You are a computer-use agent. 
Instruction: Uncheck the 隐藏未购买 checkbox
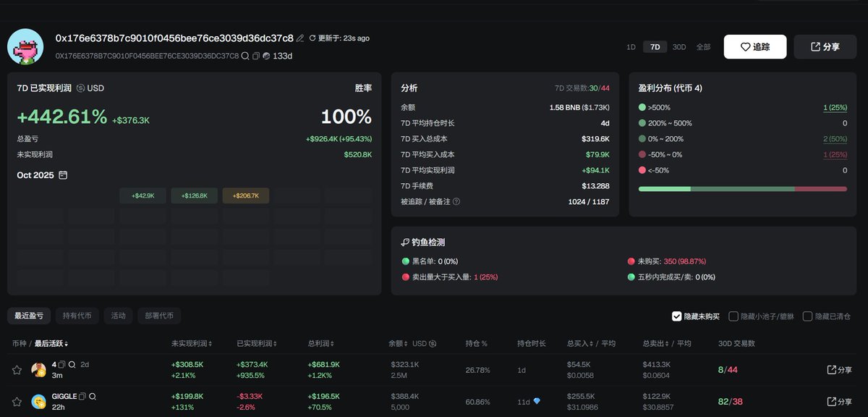point(676,316)
